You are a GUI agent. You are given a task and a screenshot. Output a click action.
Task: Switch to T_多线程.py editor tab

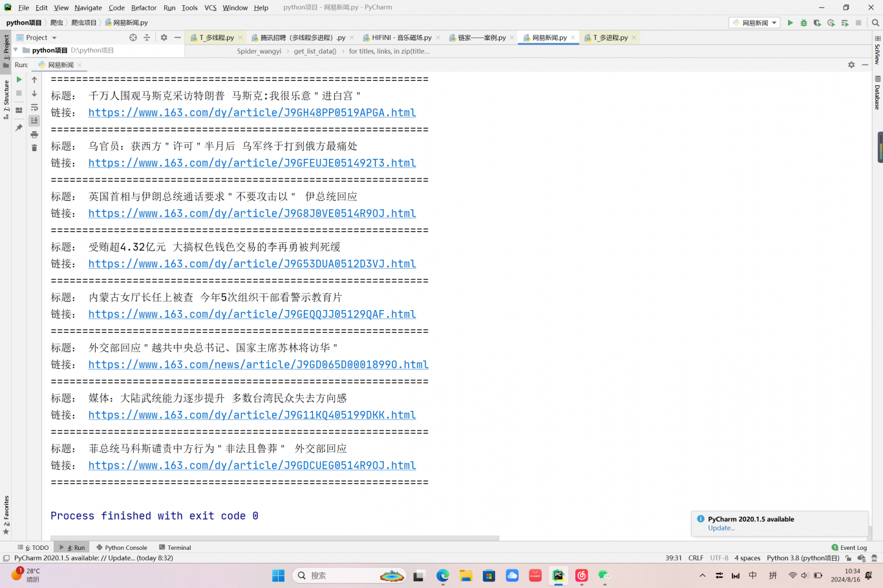(216, 37)
